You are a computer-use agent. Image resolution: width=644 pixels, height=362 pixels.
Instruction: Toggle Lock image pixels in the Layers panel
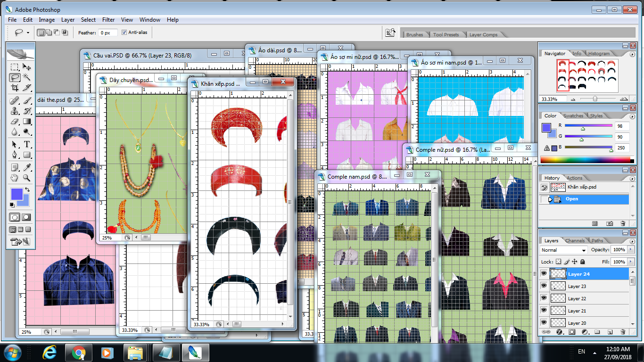pyautogui.click(x=567, y=262)
